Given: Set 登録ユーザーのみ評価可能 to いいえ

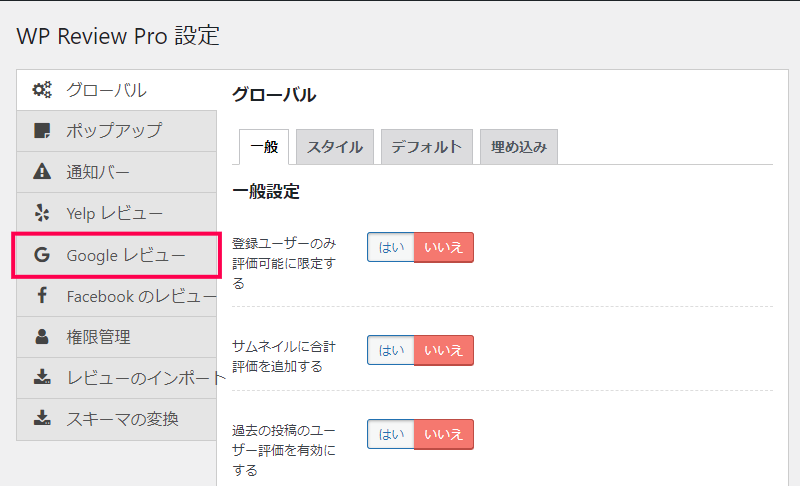Looking at the screenshot, I should click(443, 247).
